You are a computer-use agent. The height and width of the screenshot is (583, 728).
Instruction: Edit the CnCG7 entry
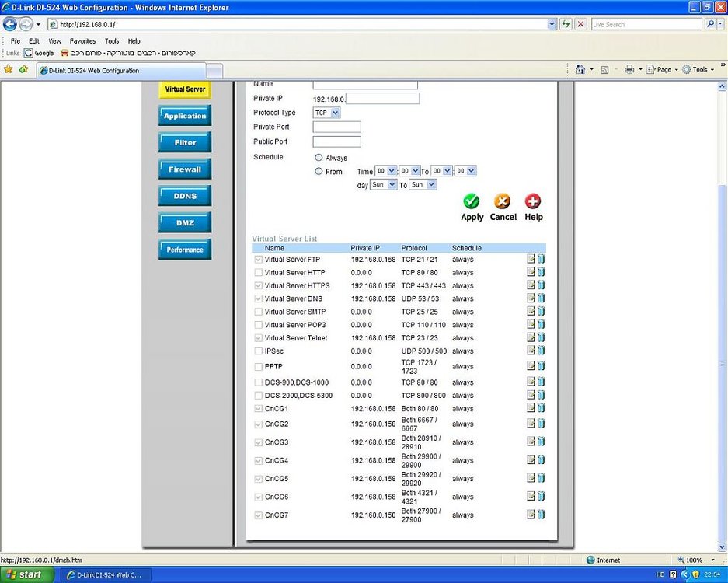click(531, 515)
